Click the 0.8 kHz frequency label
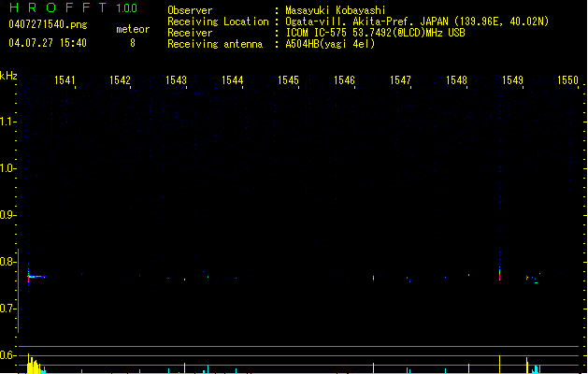The width and height of the screenshot is (588, 374). point(7,262)
